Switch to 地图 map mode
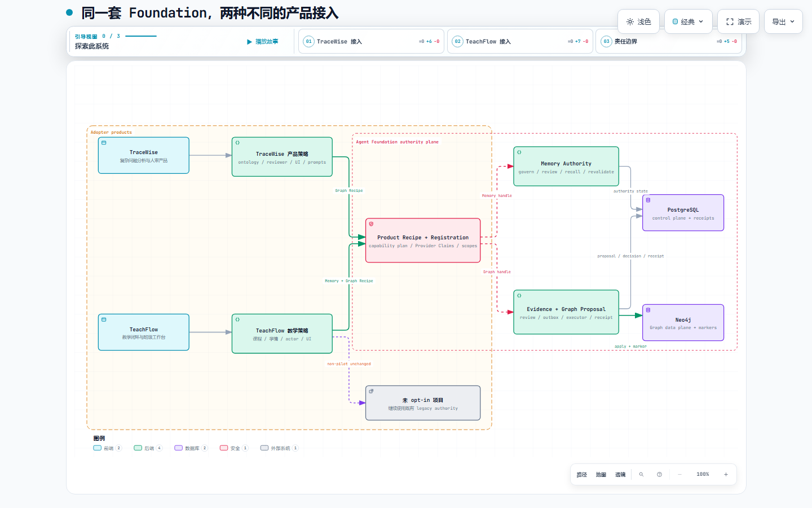 tap(601, 475)
